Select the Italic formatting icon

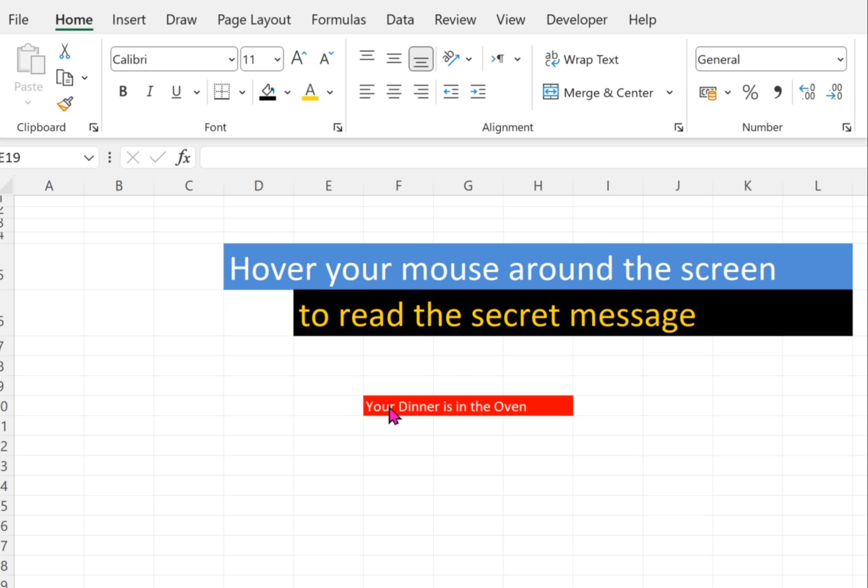click(x=150, y=92)
